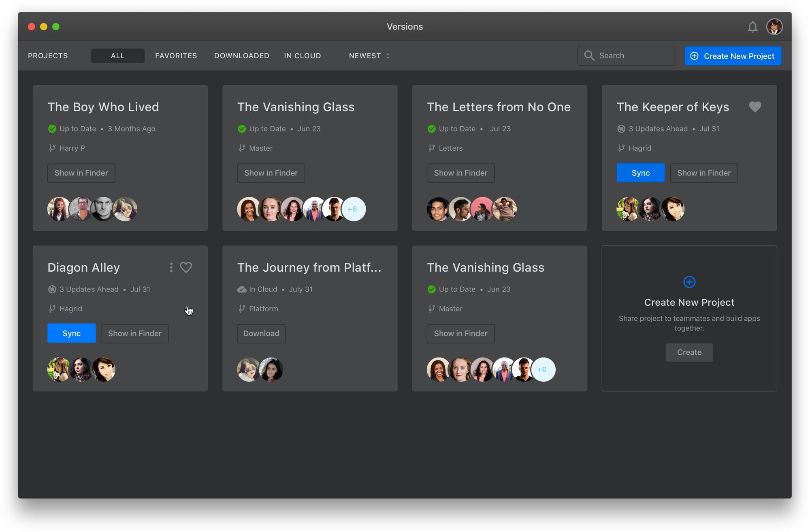The width and height of the screenshot is (810, 532).
Task: Click the green check on The Letters from No One
Action: 431,129
